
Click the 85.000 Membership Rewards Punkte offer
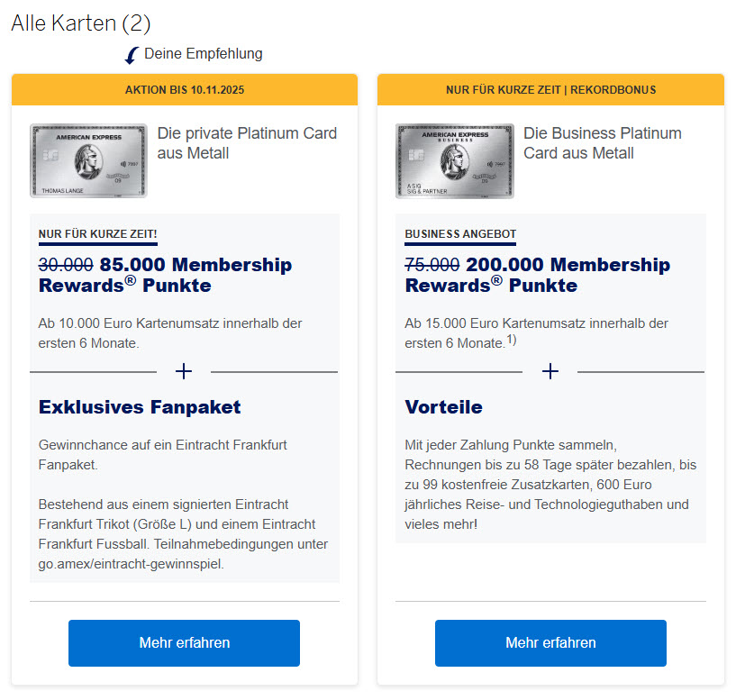tap(166, 275)
